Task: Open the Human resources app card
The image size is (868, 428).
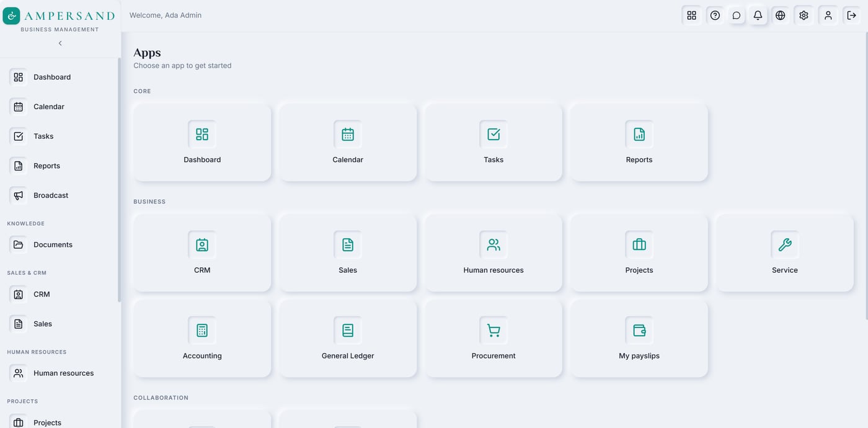Action: click(x=494, y=253)
